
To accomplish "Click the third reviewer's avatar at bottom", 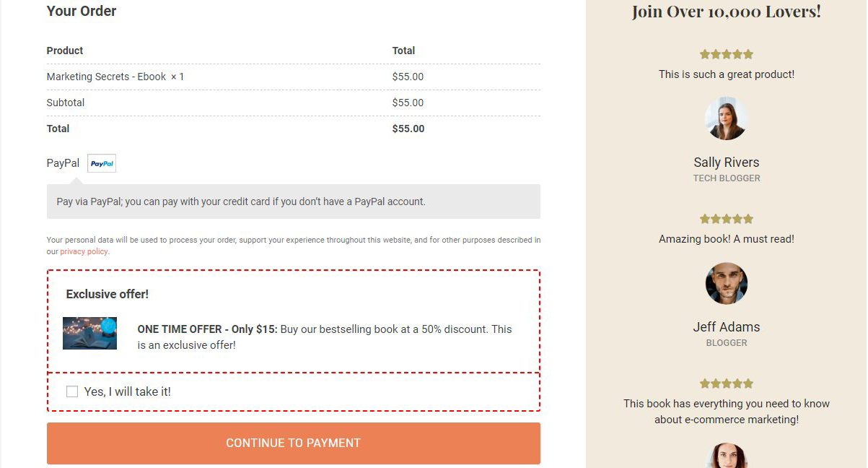I will point(726,456).
